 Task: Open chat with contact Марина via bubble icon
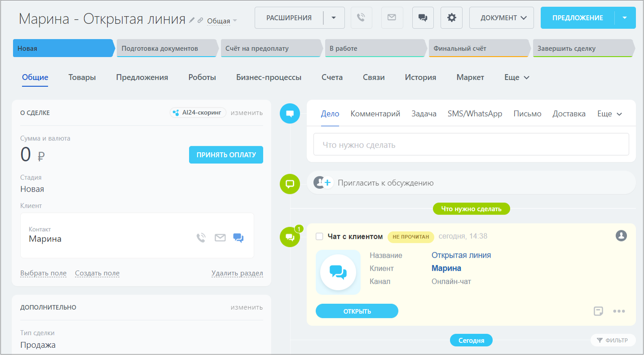238,238
